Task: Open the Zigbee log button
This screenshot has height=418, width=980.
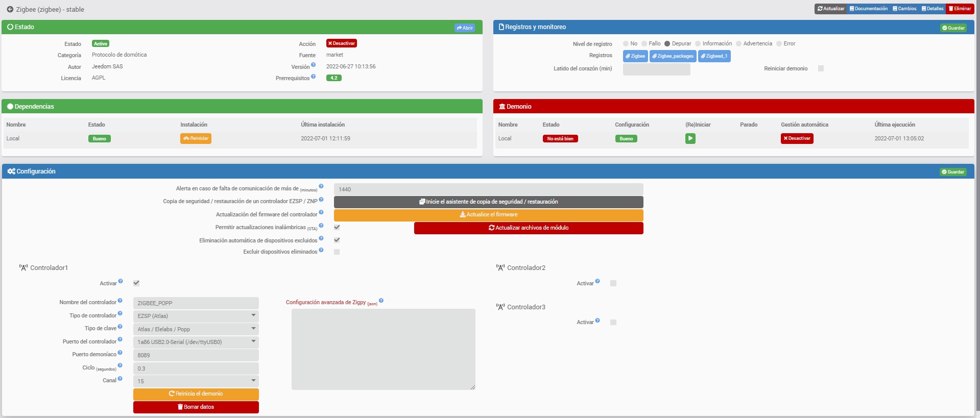Action: click(x=635, y=56)
